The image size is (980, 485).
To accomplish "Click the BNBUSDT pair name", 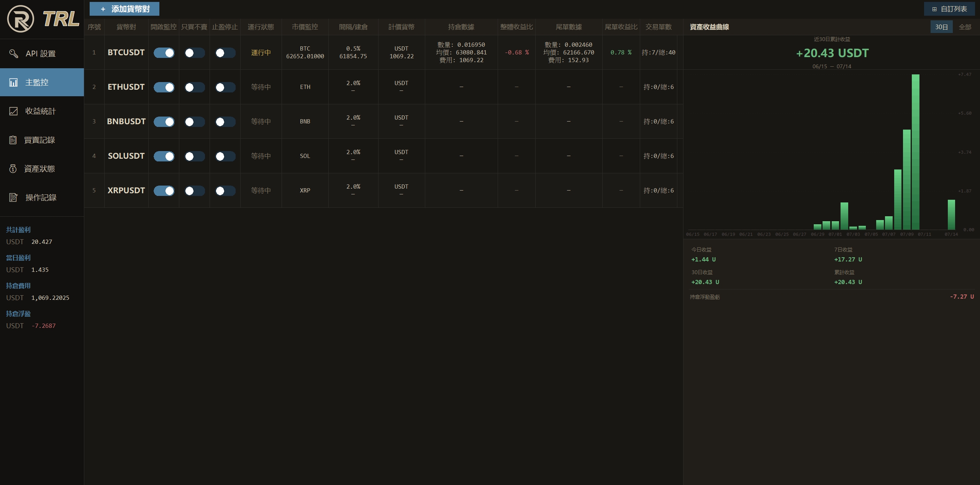I will [x=126, y=122].
